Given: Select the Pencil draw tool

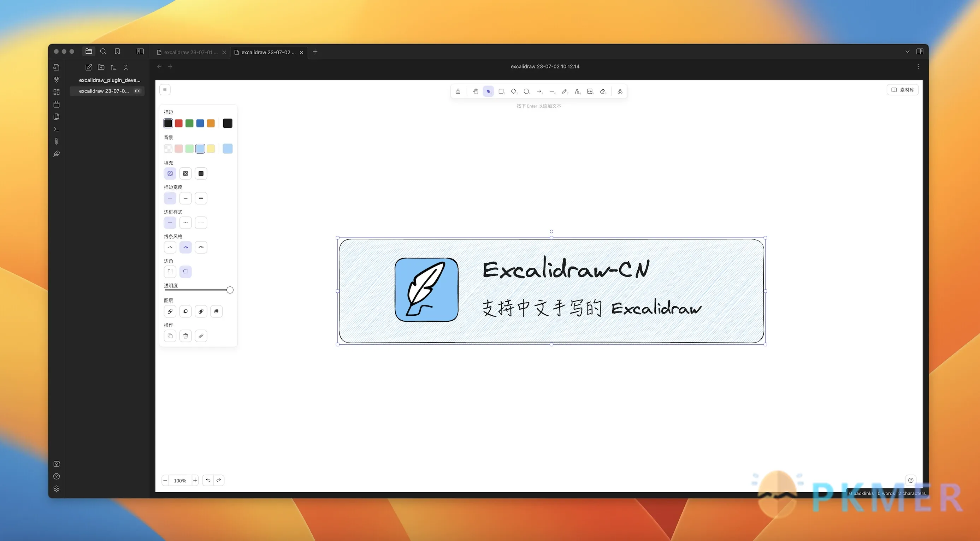Looking at the screenshot, I should 565,91.
